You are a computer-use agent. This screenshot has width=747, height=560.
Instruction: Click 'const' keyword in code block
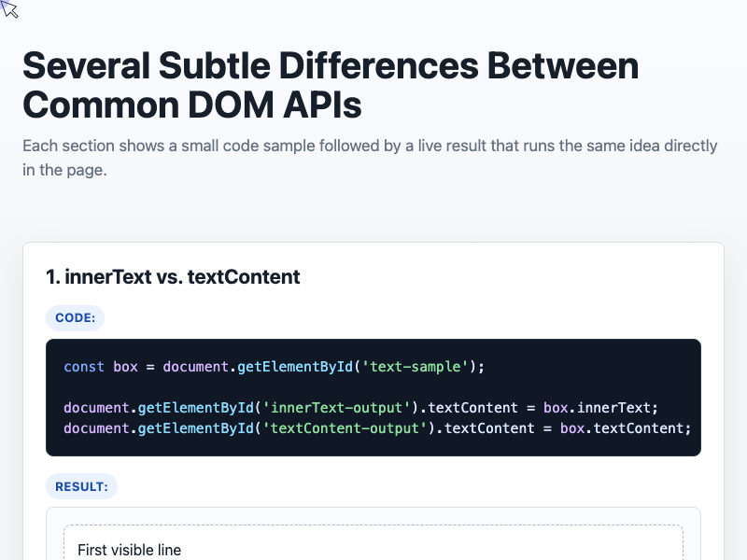click(84, 367)
